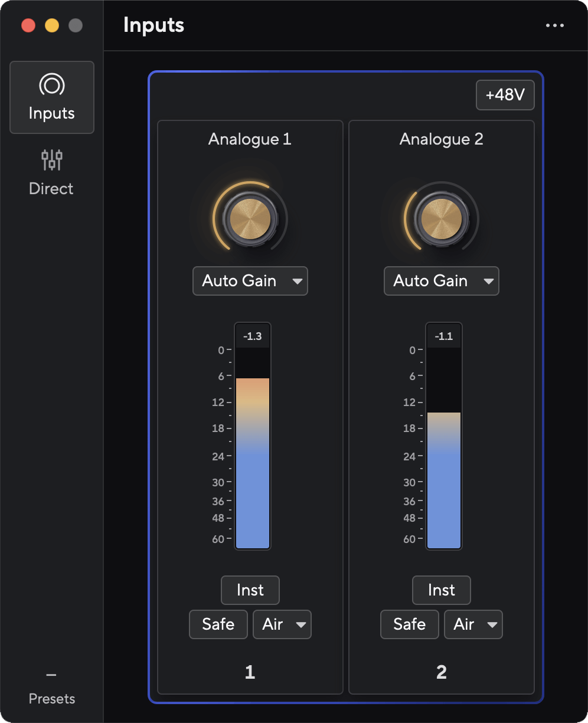This screenshot has width=588, height=723.
Task: Open Air mode dropdown arrow, channel 2
Action: tap(492, 624)
